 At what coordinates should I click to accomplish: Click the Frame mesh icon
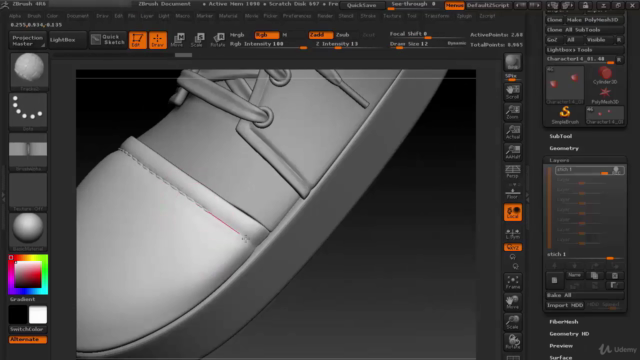click(x=513, y=282)
